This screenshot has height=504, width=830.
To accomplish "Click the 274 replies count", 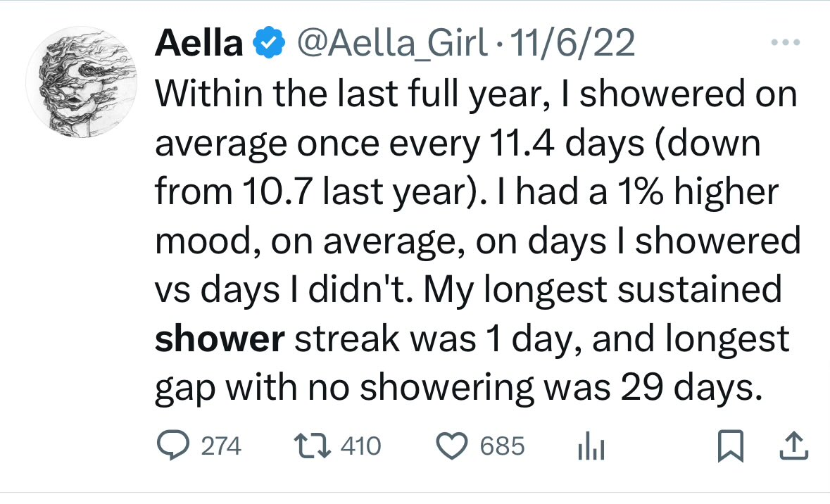I will click(220, 446).
